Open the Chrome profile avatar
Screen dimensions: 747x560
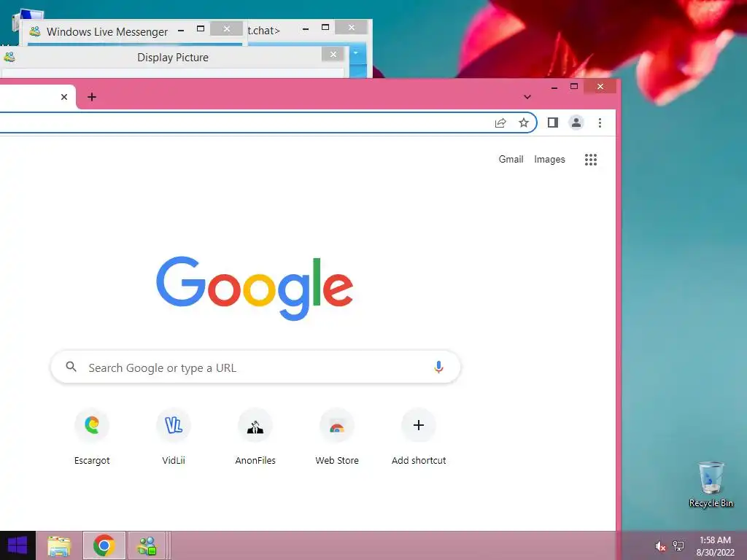(576, 122)
